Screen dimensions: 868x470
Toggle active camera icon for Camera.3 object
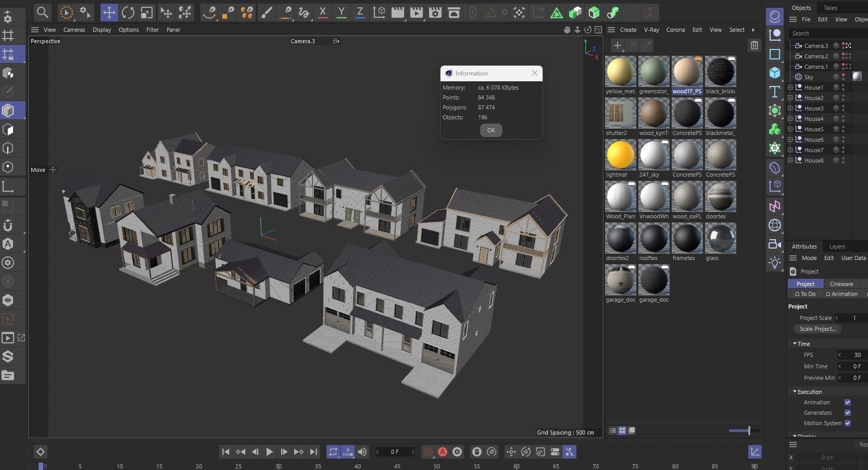tap(848, 46)
